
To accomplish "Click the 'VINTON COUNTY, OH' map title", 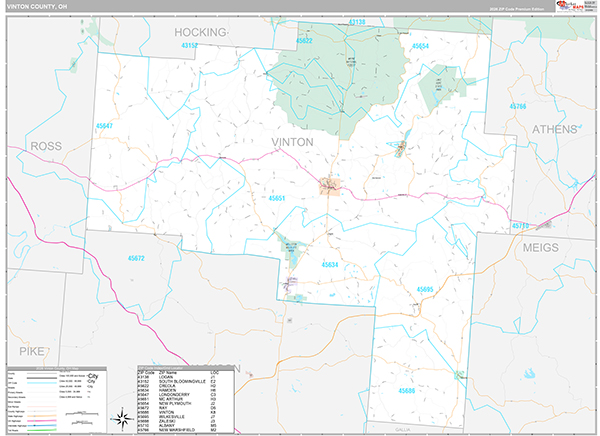I will pyautogui.click(x=37, y=7).
